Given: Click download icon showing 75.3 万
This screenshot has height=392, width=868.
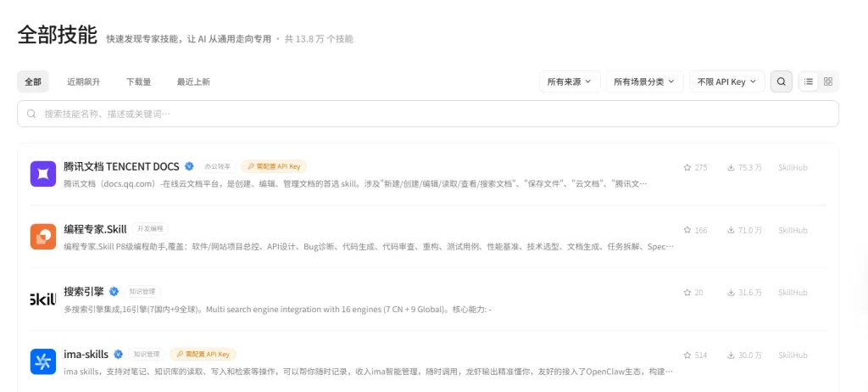Looking at the screenshot, I should (x=731, y=167).
